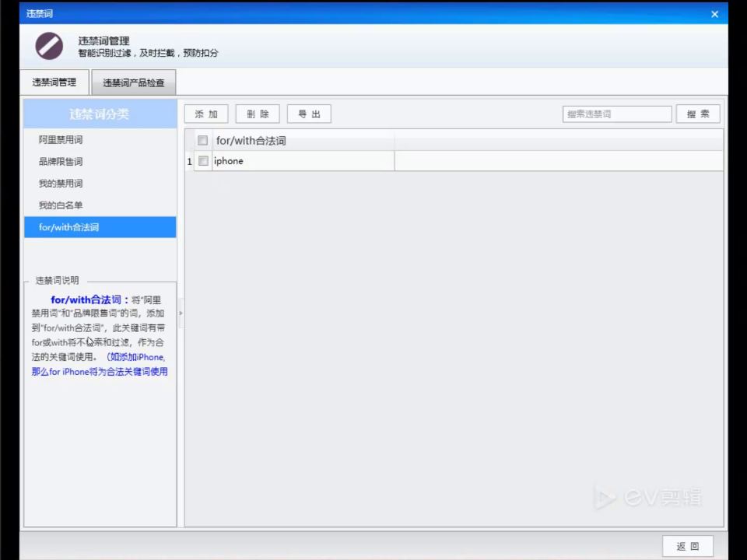Check the box beside the iphone row

[x=203, y=161]
